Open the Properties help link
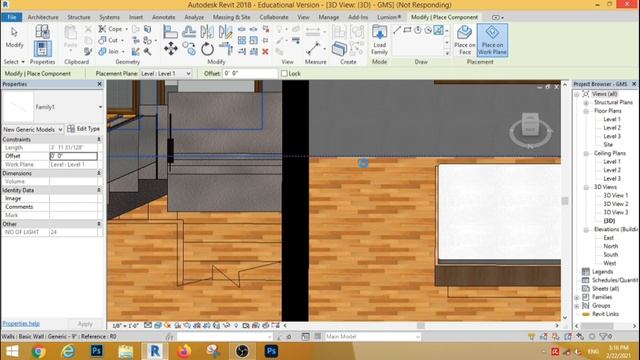 pyautogui.click(x=21, y=323)
